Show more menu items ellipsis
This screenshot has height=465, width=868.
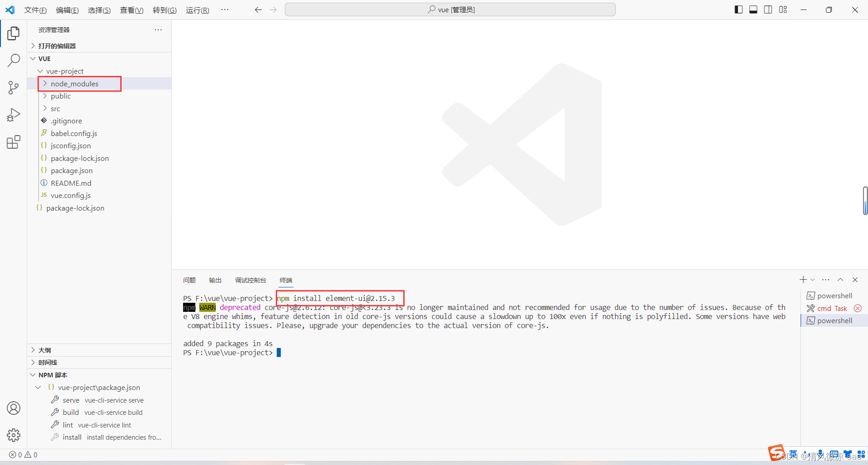(x=225, y=9)
